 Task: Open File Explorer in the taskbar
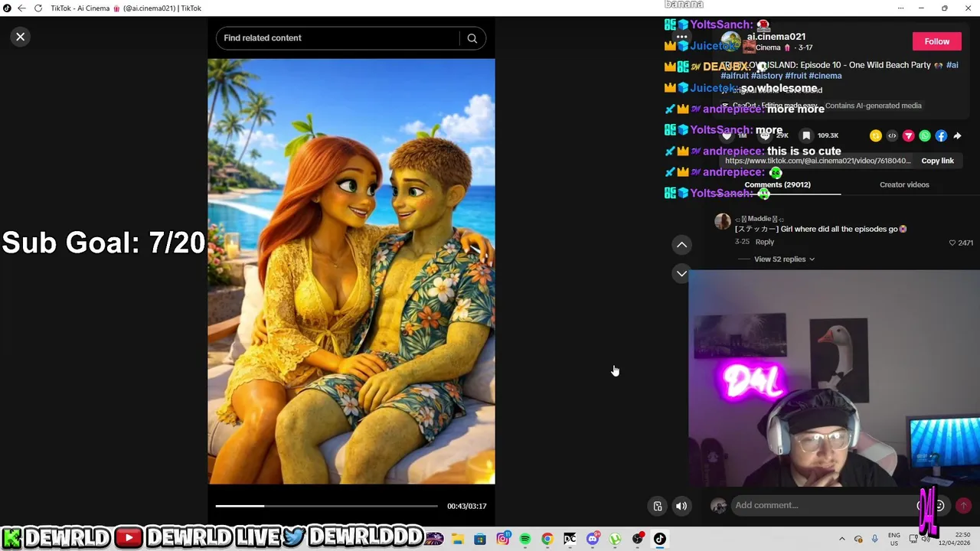pos(458,539)
